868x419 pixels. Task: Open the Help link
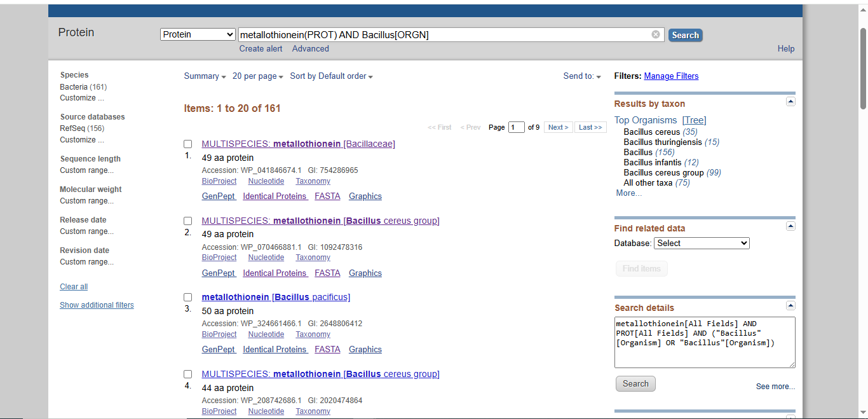coord(786,48)
